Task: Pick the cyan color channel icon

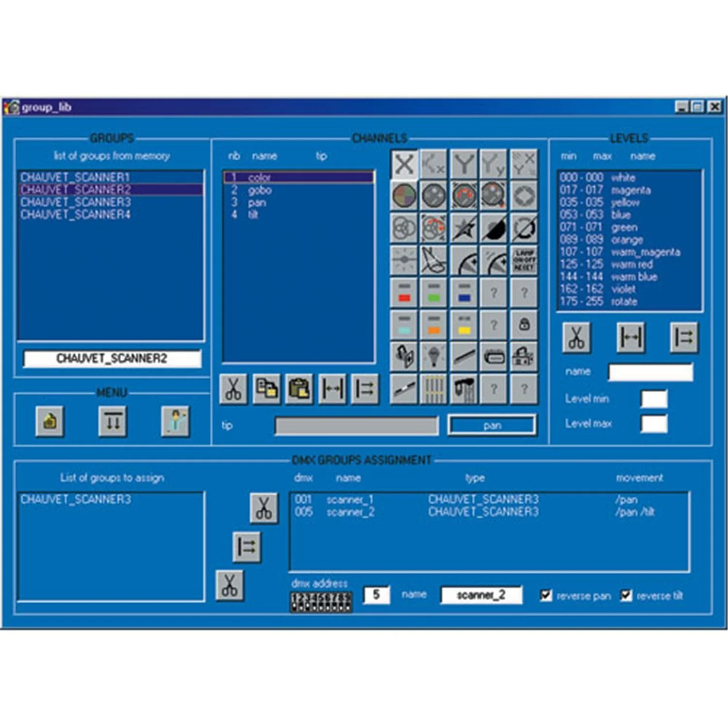Action: click(404, 324)
